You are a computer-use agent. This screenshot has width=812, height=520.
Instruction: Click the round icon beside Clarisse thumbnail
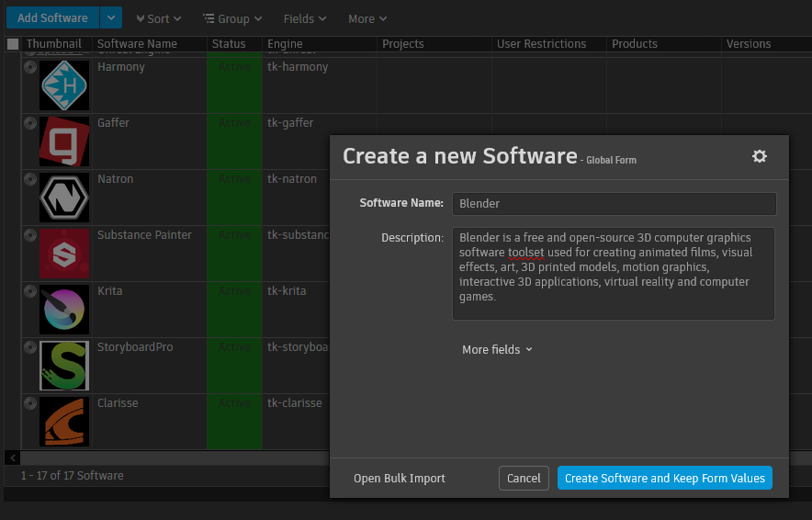(30, 402)
